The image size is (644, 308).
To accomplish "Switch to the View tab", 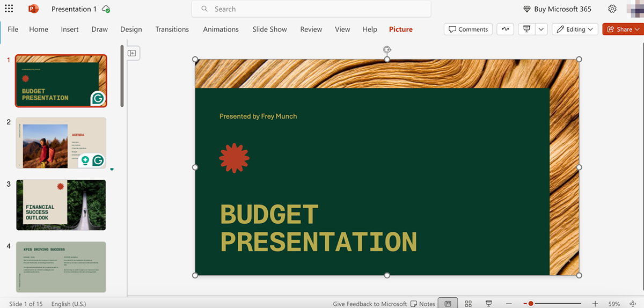I will (x=342, y=30).
